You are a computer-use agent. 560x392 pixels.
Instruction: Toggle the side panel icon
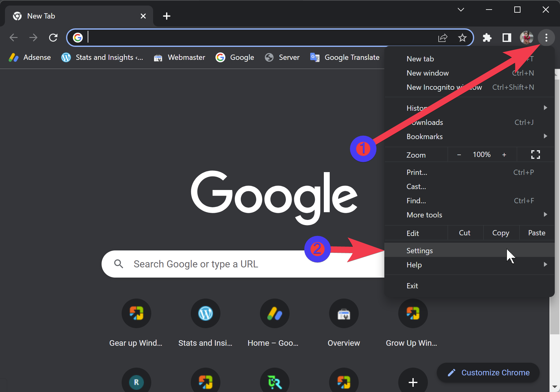pyautogui.click(x=507, y=38)
